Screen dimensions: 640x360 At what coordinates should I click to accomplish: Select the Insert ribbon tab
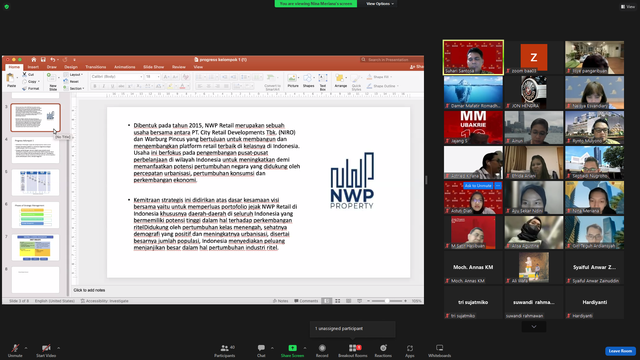[x=33, y=67]
